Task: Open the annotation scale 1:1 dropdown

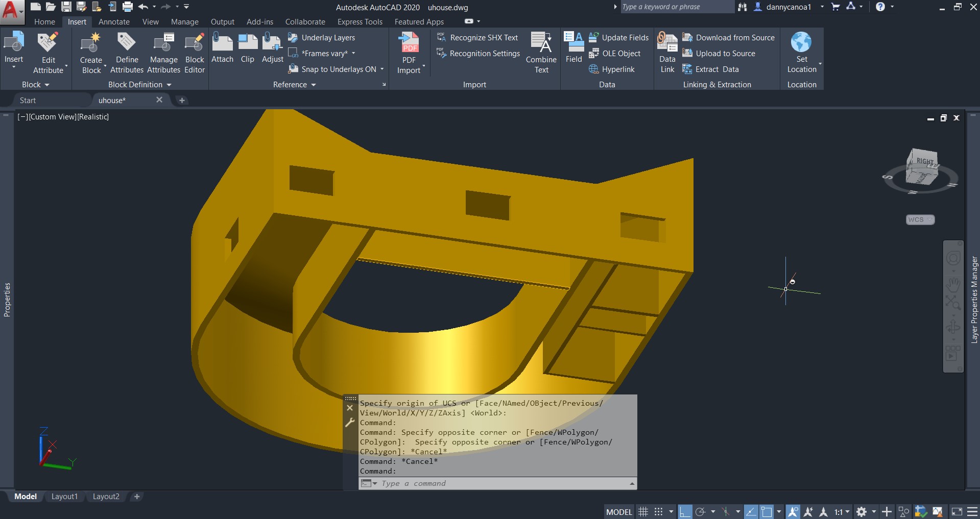Action: point(842,511)
